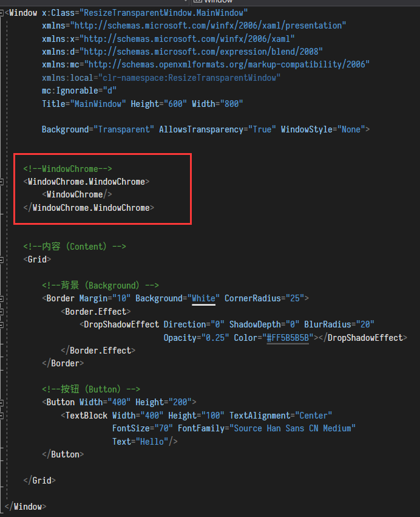Collapse the DropShadowEffect element outline
Viewport: 420px width, 517px height.
pos(1,325)
